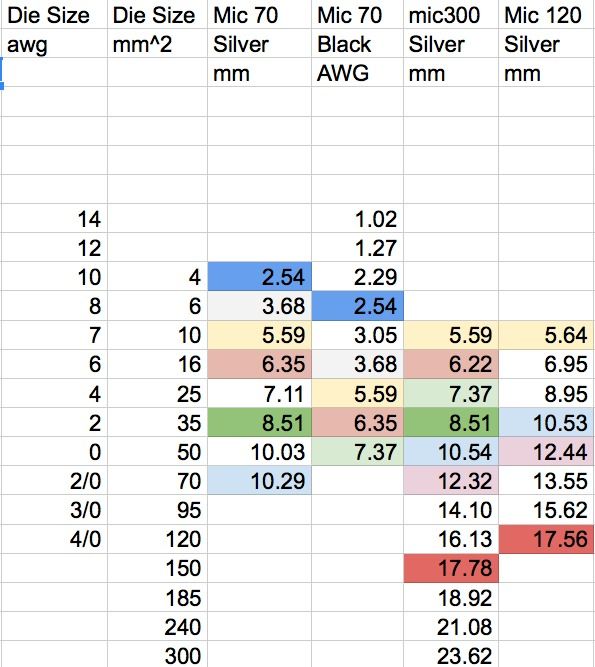The image size is (595, 667).
Task: Click the pink 12.44 cell
Action: [547, 451]
